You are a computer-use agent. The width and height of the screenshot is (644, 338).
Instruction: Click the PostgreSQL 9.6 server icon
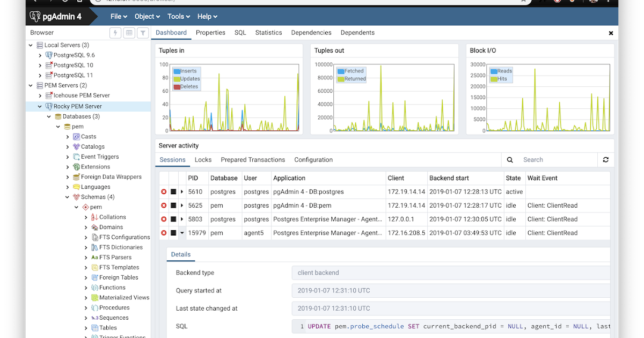(x=49, y=55)
